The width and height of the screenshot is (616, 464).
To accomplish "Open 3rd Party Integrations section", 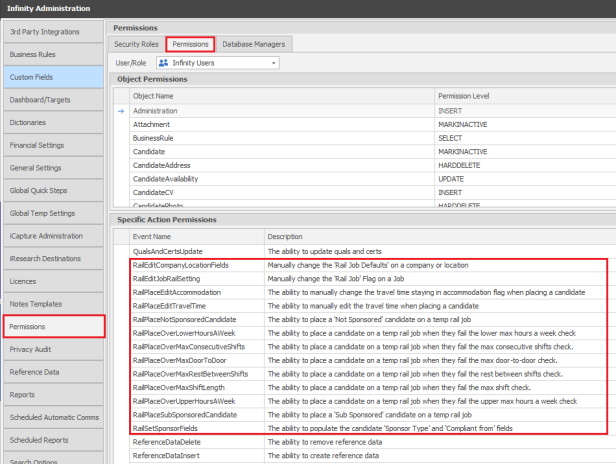I will pos(53,32).
